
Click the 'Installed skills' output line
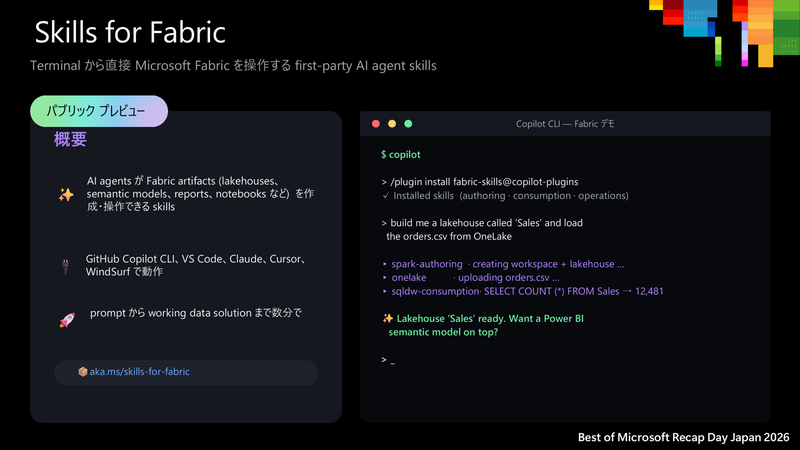click(x=505, y=196)
